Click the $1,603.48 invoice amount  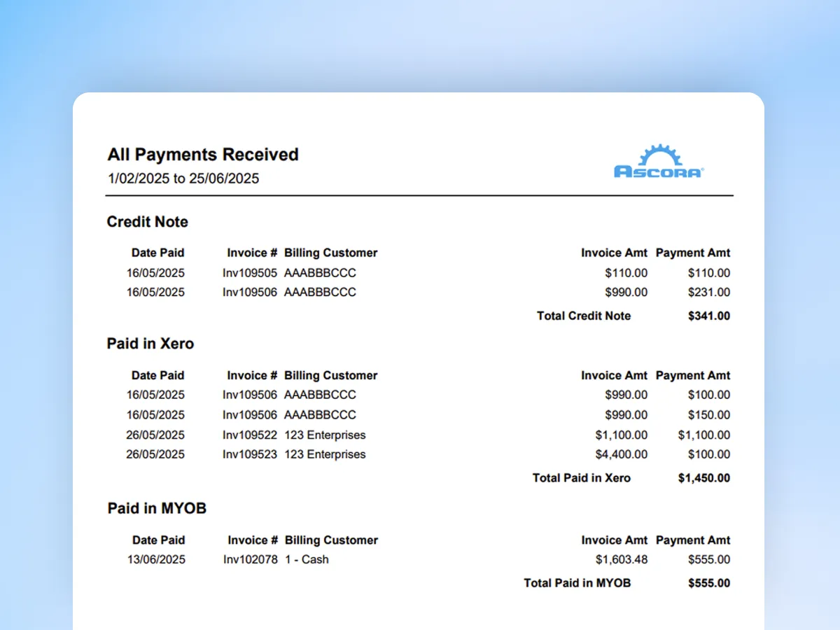tap(622, 559)
